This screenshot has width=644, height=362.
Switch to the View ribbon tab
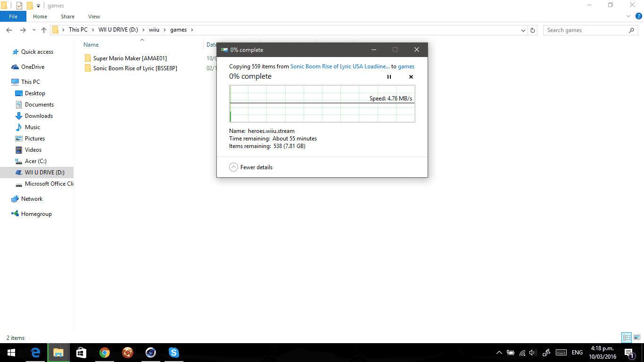click(94, 16)
